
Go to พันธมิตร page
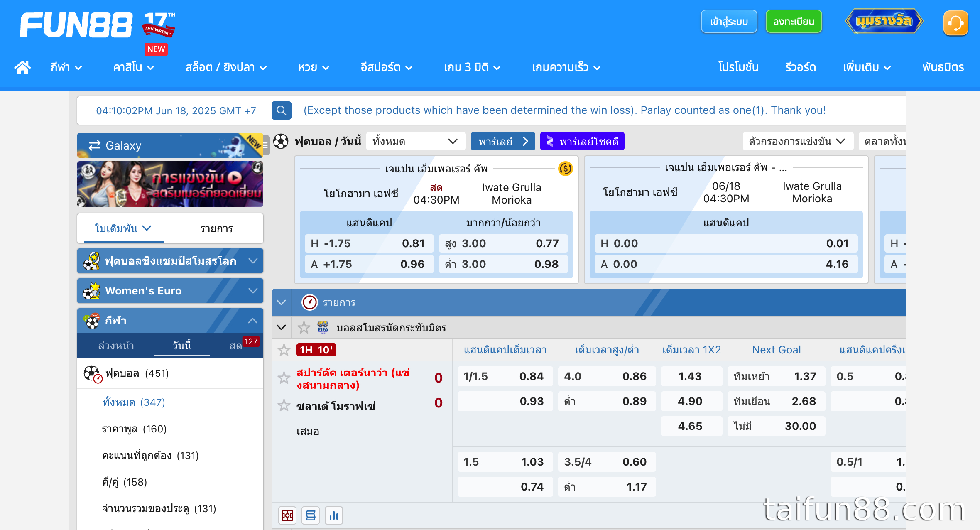[943, 67]
